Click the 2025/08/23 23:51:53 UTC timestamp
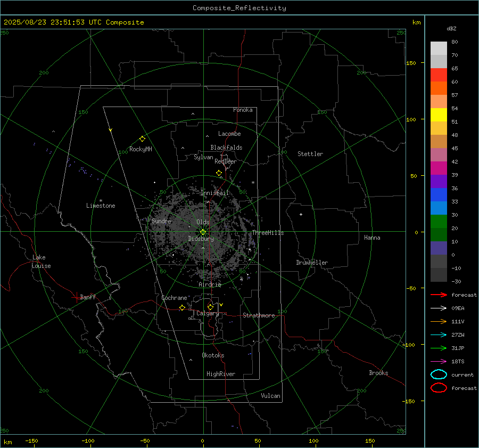 coord(74,22)
